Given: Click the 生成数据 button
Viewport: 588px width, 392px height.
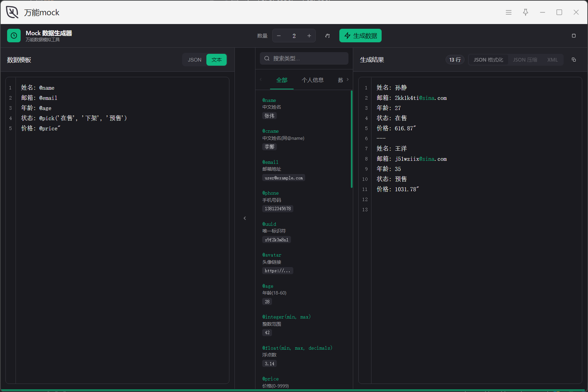Looking at the screenshot, I should [360, 36].
